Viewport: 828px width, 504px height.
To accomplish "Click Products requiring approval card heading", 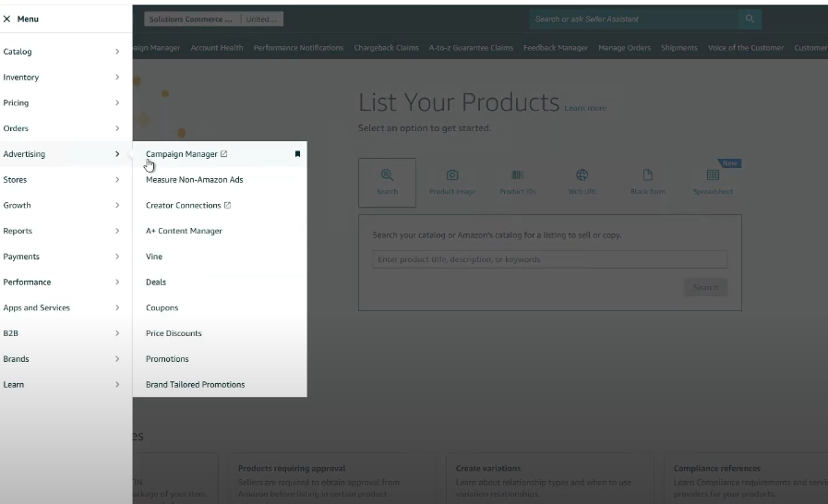I will click(x=292, y=468).
